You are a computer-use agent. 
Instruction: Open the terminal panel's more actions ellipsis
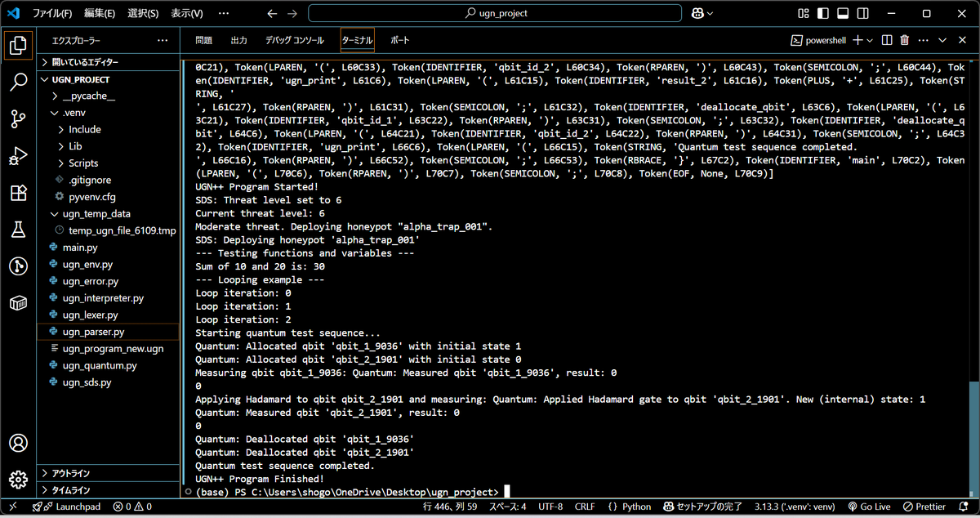[x=923, y=40]
